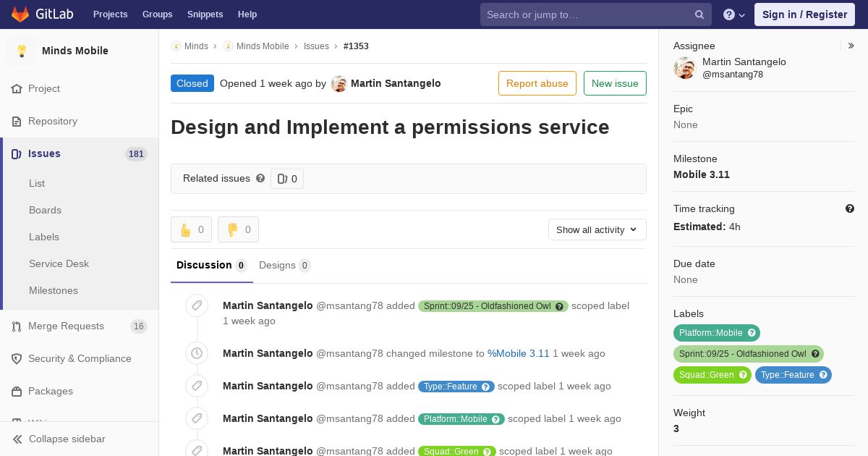Give a thumbs up reaction

pyautogui.click(x=191, y=229)
